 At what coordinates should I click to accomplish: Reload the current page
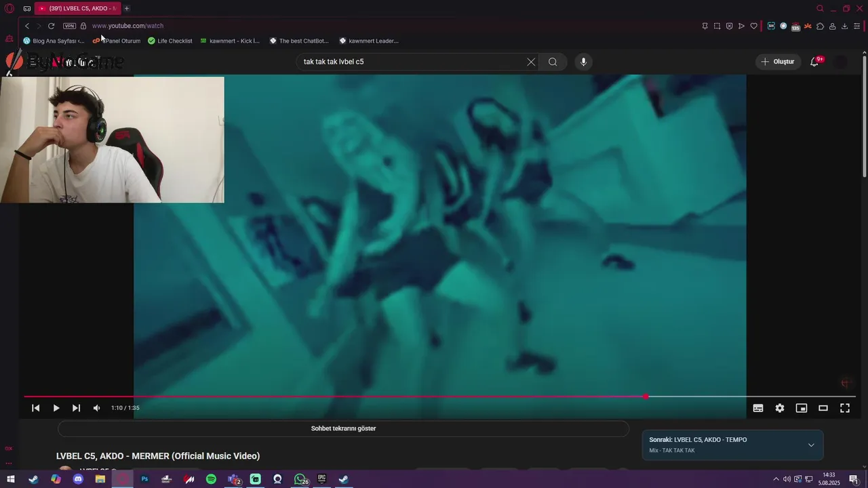click(51, 26)
